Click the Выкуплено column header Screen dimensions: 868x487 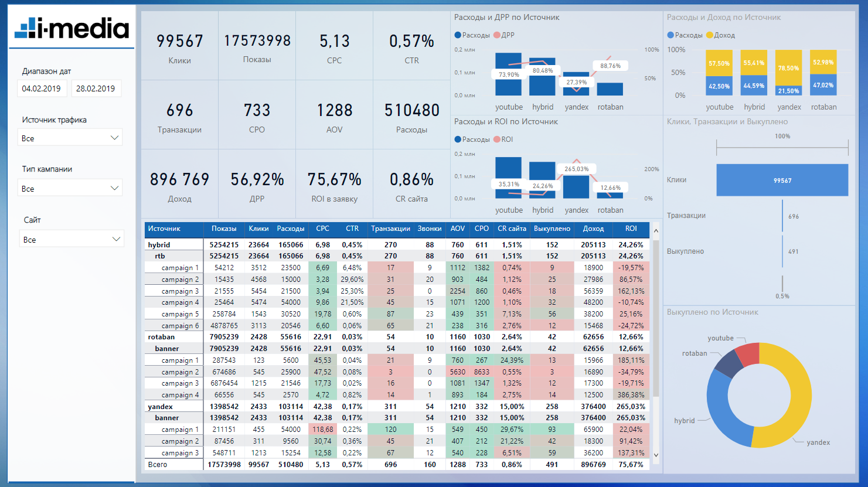click(552, 229)
